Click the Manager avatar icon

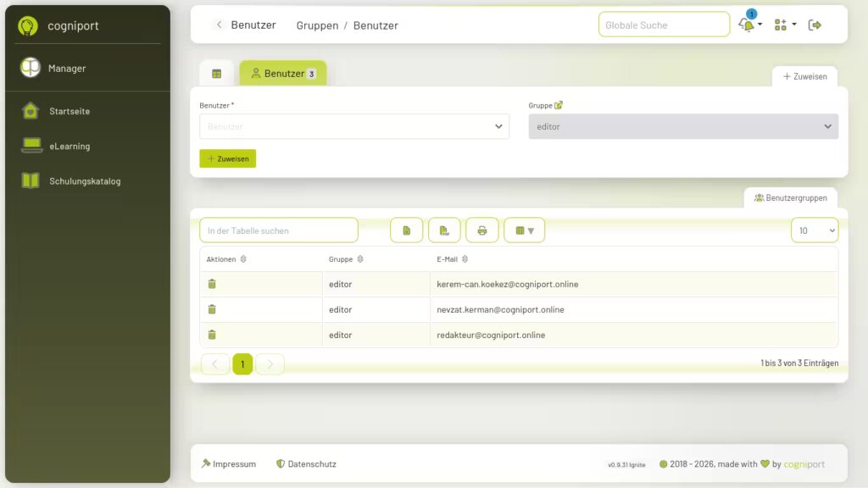[31, 68]
